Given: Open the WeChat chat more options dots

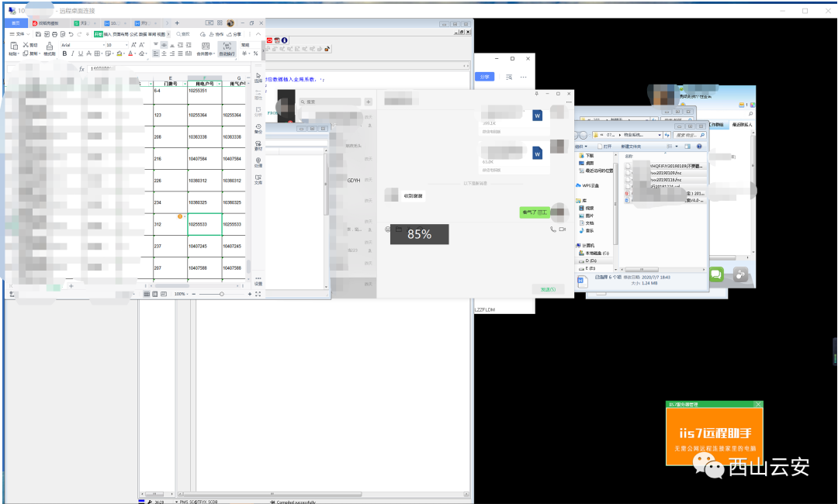Looking at the screenshot, I should tap(569, 102).
